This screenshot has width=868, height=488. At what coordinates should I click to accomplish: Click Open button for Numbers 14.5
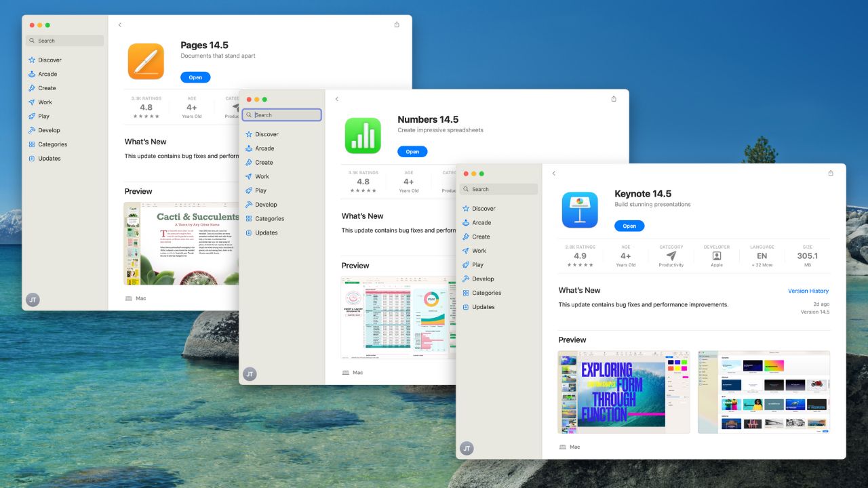tap(412, 152)
